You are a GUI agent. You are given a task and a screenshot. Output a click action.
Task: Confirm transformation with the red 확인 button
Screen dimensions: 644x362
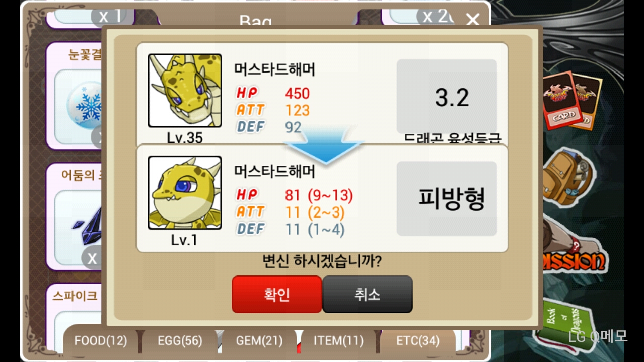point(276,295)
